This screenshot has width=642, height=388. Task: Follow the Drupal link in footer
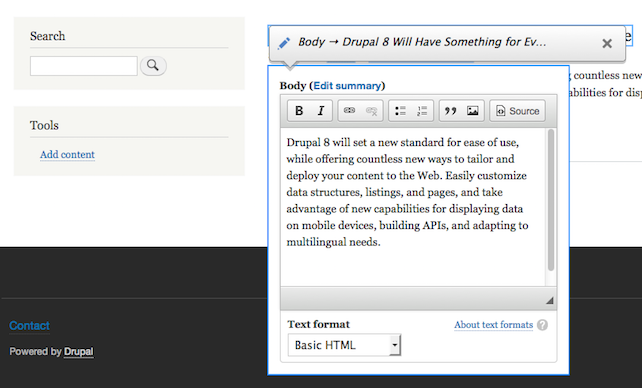tap(79, 352)
